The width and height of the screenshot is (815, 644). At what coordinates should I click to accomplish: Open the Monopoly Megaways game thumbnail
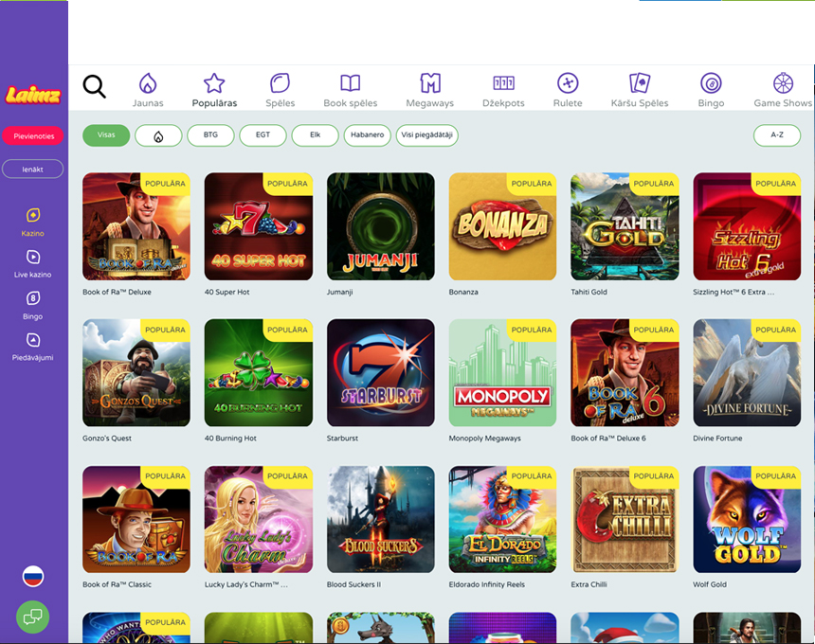502,373
